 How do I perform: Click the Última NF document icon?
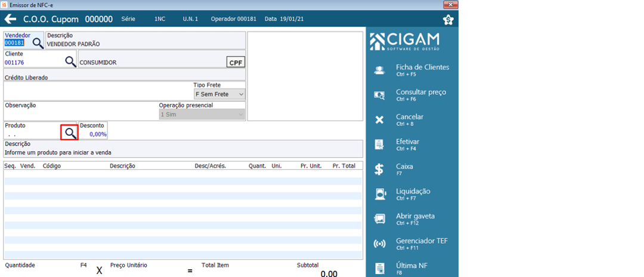[379, 269]
